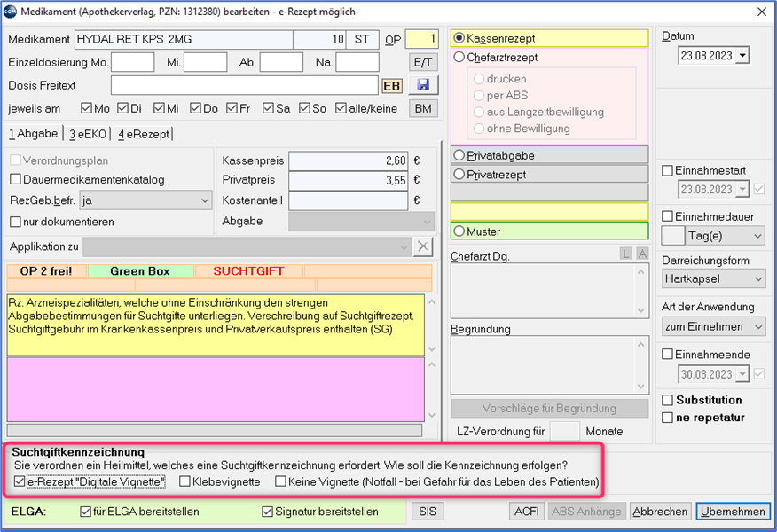The height and width of the screenshot is (532, 777).
Task: Click the Privatpreis field showing 3,55
Action: tap(349, 180)
